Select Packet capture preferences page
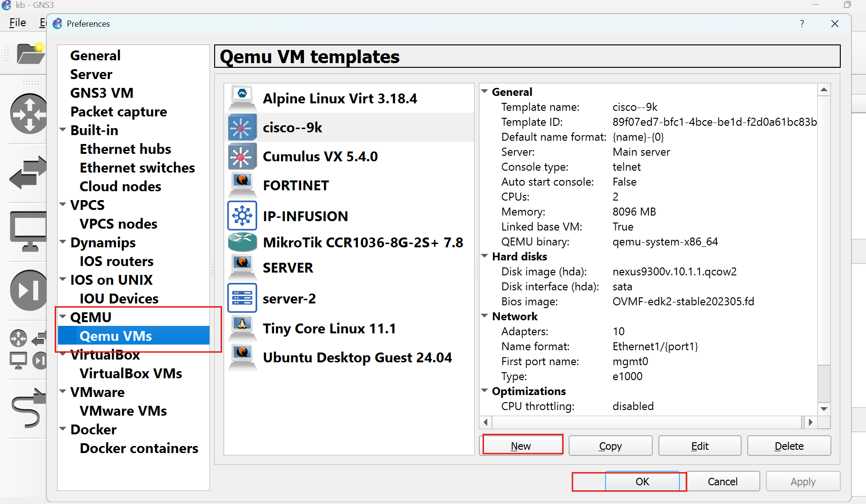Screen dimensions: 866x504 [x=118, y=112]
